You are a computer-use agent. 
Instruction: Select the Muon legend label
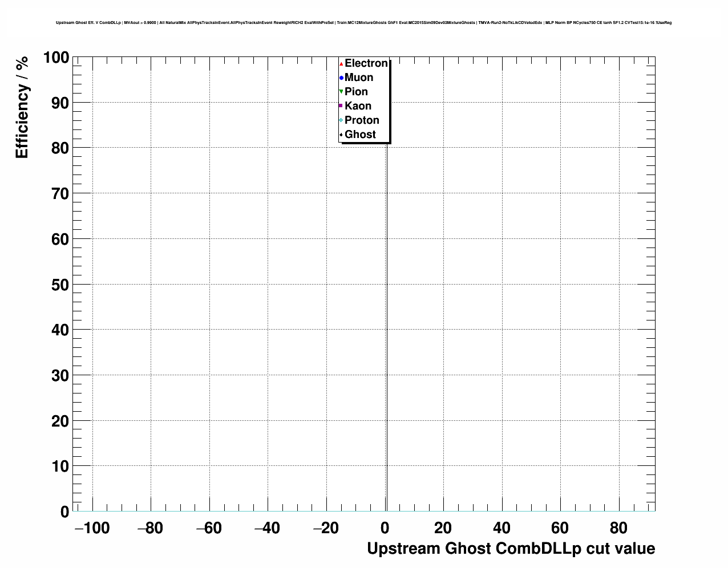(359, 78)
